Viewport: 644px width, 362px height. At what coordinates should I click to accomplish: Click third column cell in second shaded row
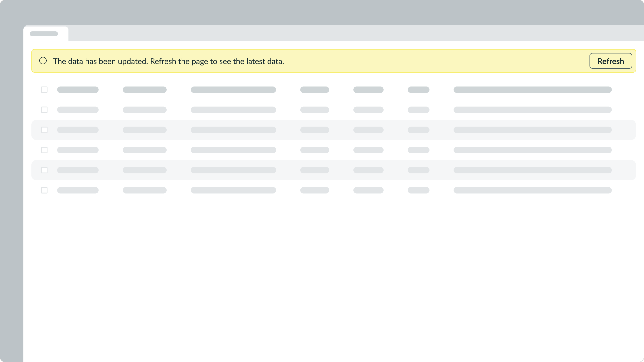(x=233, y=170)
